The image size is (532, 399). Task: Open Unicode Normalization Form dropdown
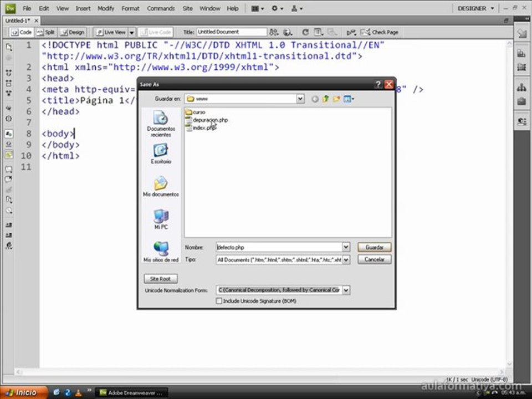click(x=346, y=290)
